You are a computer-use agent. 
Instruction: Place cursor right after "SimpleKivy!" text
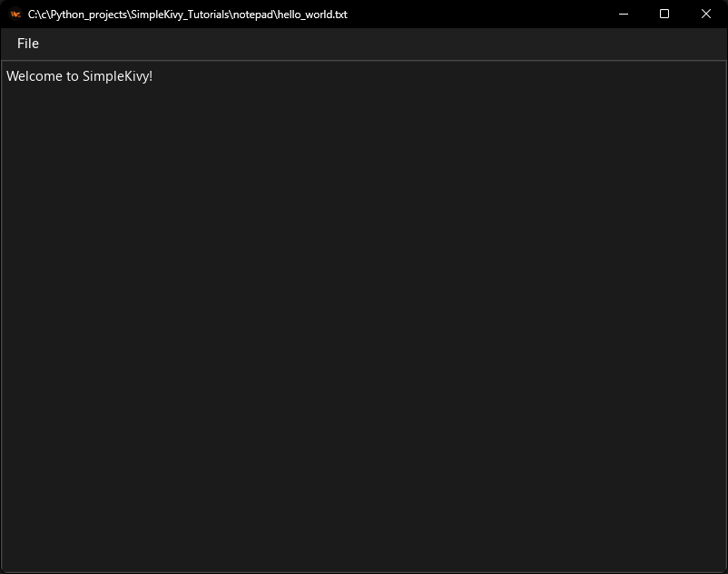tap(153, 76)
